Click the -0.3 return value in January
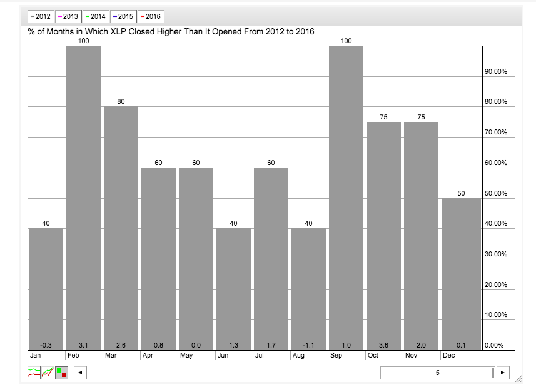Screen dimensions: 536x392 [46, 345]
